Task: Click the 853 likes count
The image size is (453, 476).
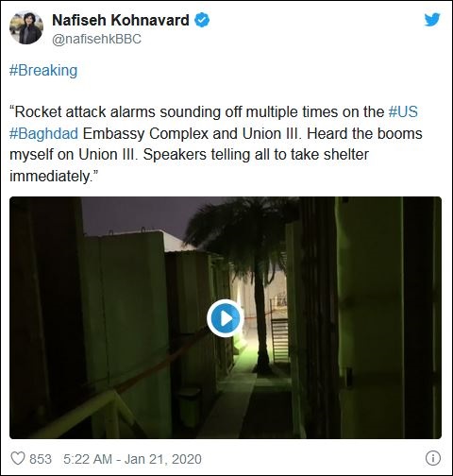Action: point(41,459)
